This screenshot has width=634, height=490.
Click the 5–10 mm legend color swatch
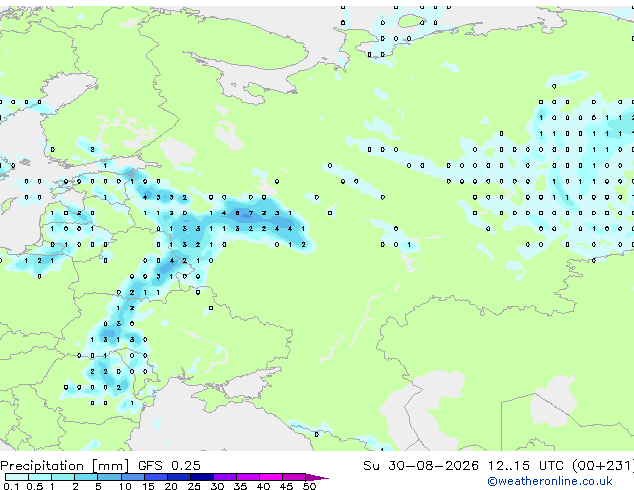coord(109,477)
